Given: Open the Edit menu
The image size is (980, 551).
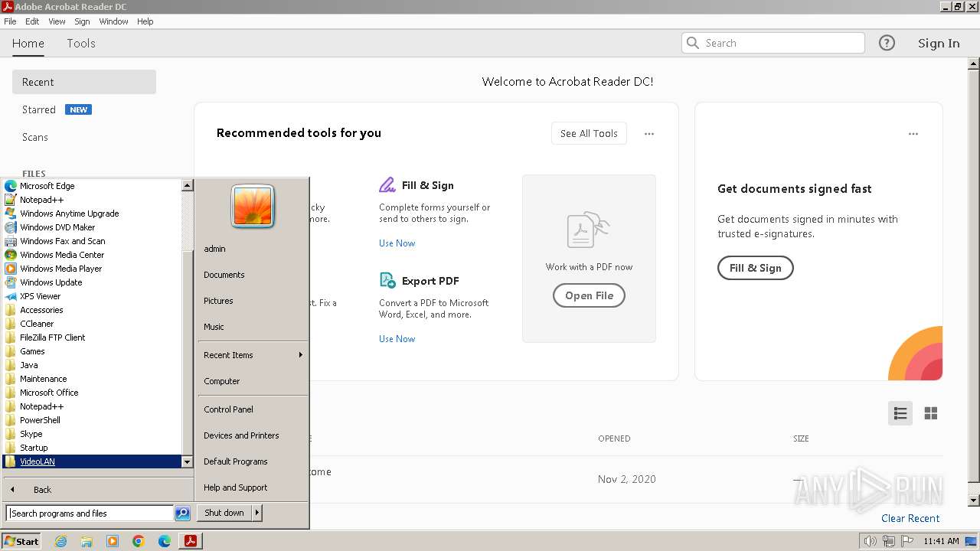Looking at the screenshot, I should [32, 21].
